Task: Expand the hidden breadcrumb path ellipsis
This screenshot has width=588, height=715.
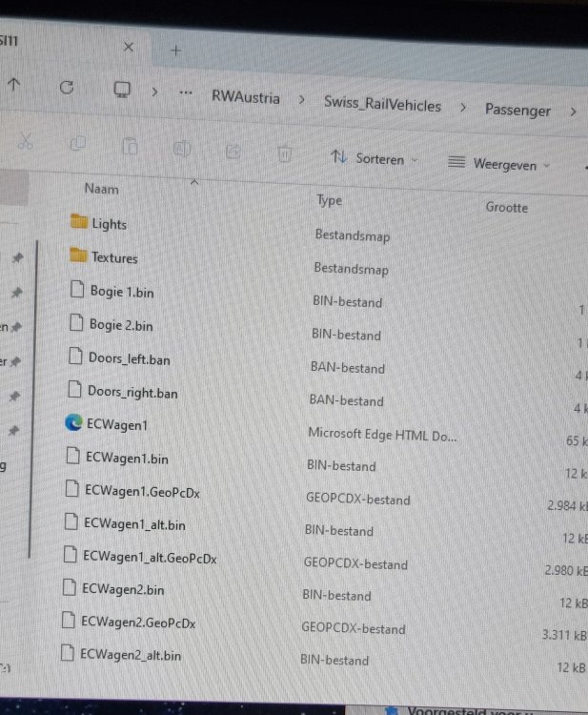Action: click(x=187, y=94)
